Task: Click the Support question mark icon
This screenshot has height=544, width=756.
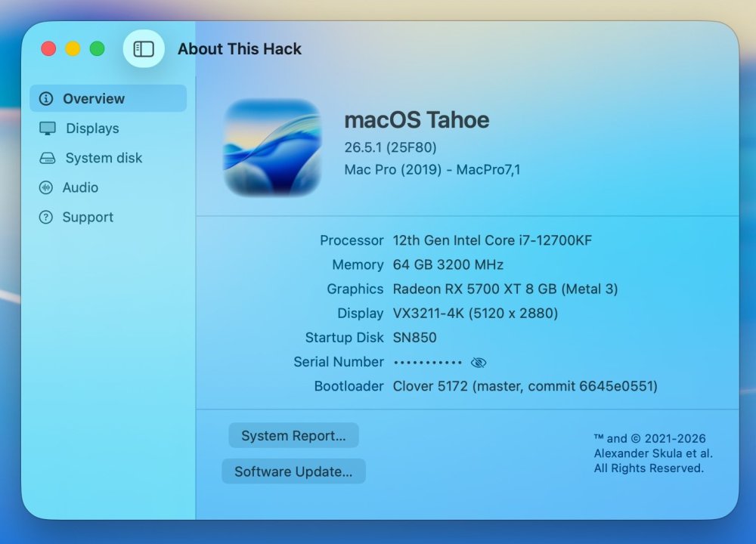Action: (x=46, y=218)
